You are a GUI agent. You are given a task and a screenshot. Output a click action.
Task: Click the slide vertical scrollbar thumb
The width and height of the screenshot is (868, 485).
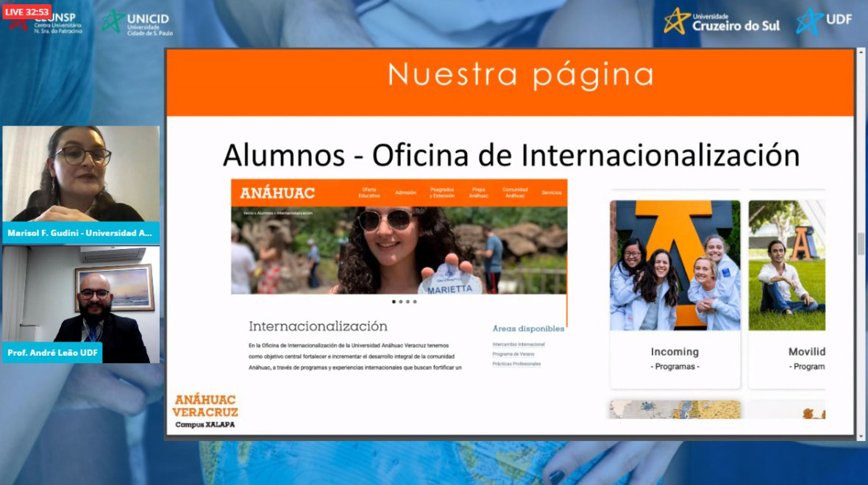coord(861,243)
